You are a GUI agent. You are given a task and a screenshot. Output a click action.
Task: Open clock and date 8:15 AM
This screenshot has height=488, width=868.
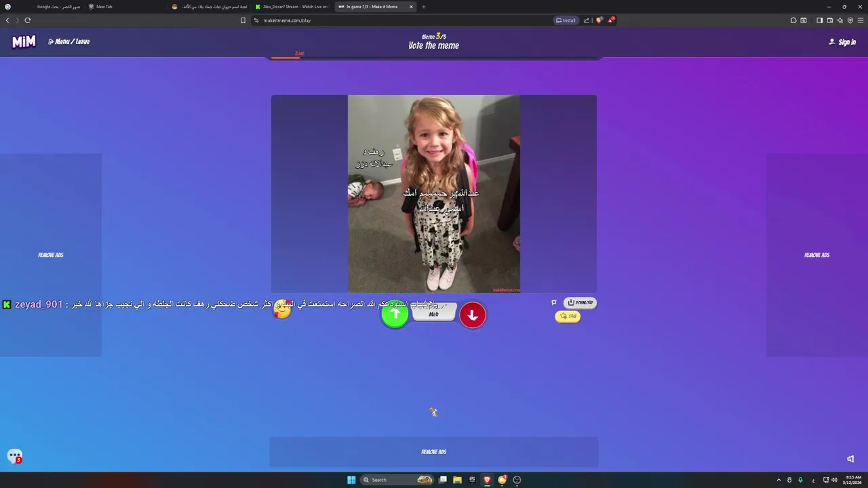pos(854,480)
